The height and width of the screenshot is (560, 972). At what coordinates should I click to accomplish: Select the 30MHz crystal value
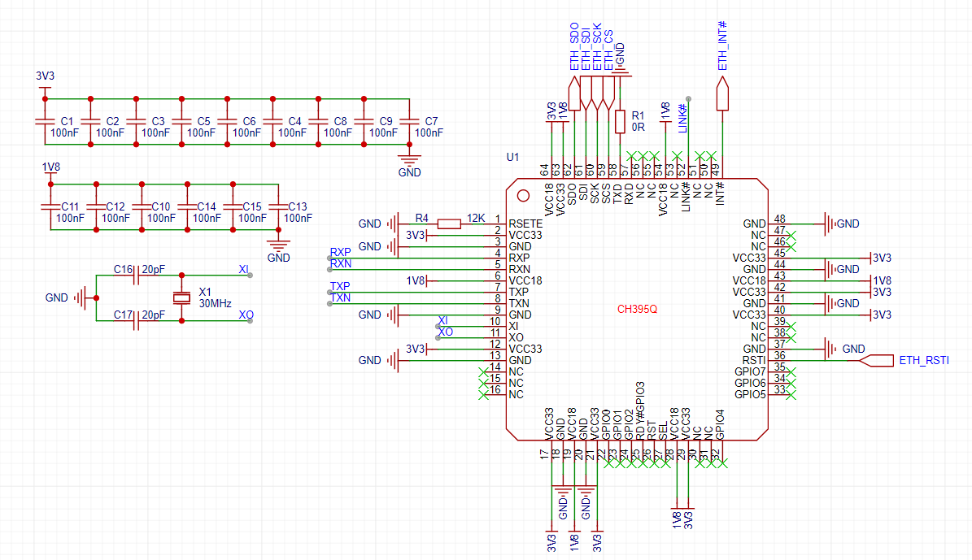pos(215,303)
